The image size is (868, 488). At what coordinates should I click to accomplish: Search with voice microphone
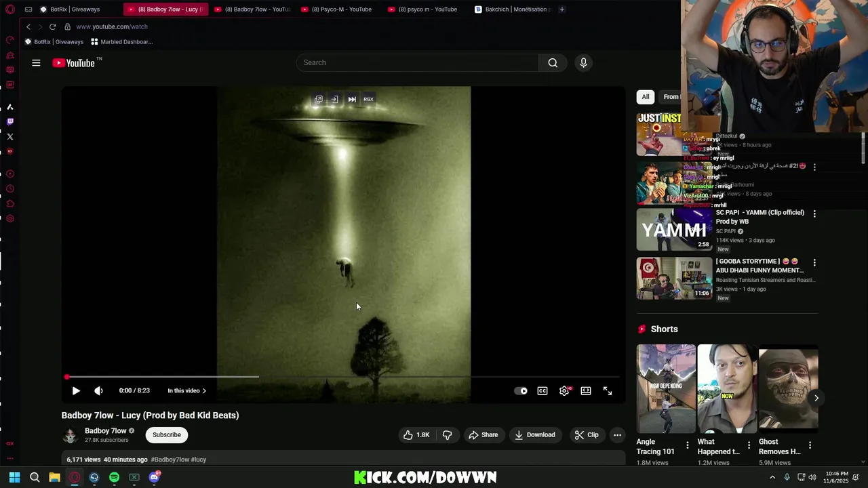coord(583,62)
